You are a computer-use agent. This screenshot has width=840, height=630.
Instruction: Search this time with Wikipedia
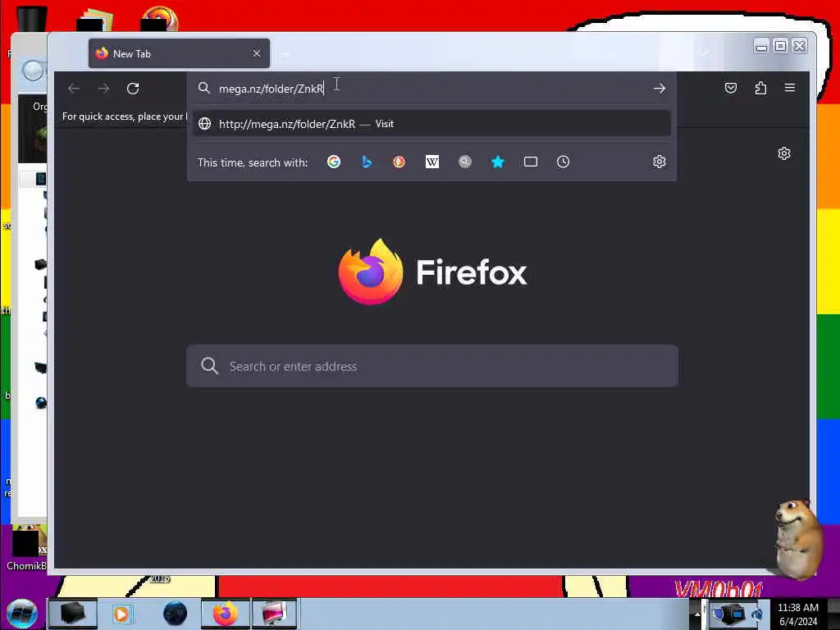click(x=431, y=162)
